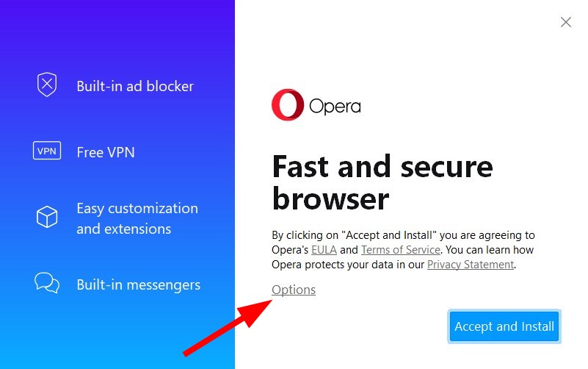Select the 'Built-in ad blocker' label
Viewport: 588px width, 369px height.
(x=135, y=86)
